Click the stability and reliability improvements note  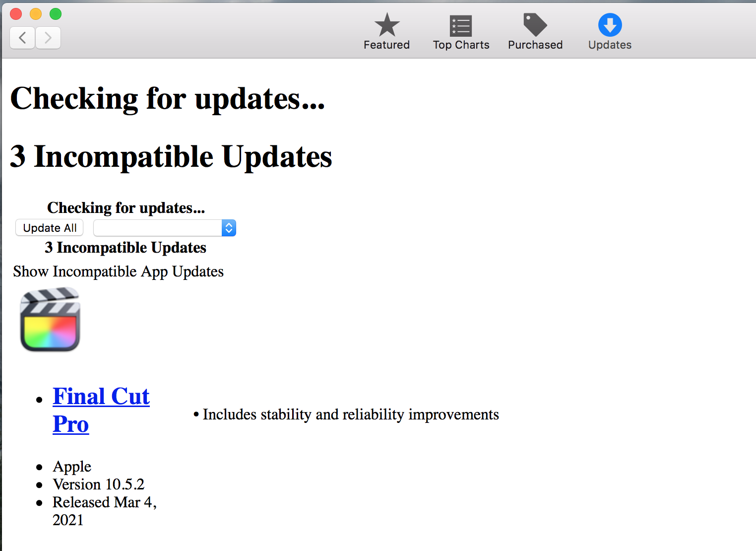346,414
